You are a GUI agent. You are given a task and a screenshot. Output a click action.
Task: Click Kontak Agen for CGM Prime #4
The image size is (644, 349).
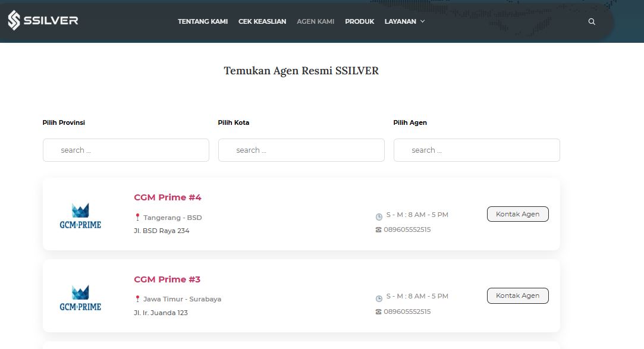[517, 214]
